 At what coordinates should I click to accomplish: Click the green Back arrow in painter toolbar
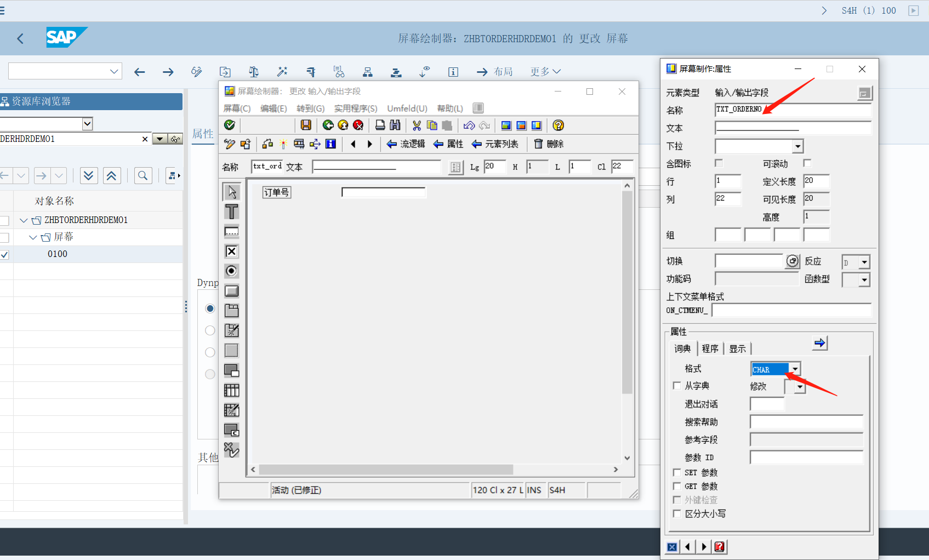click(328, 125)
